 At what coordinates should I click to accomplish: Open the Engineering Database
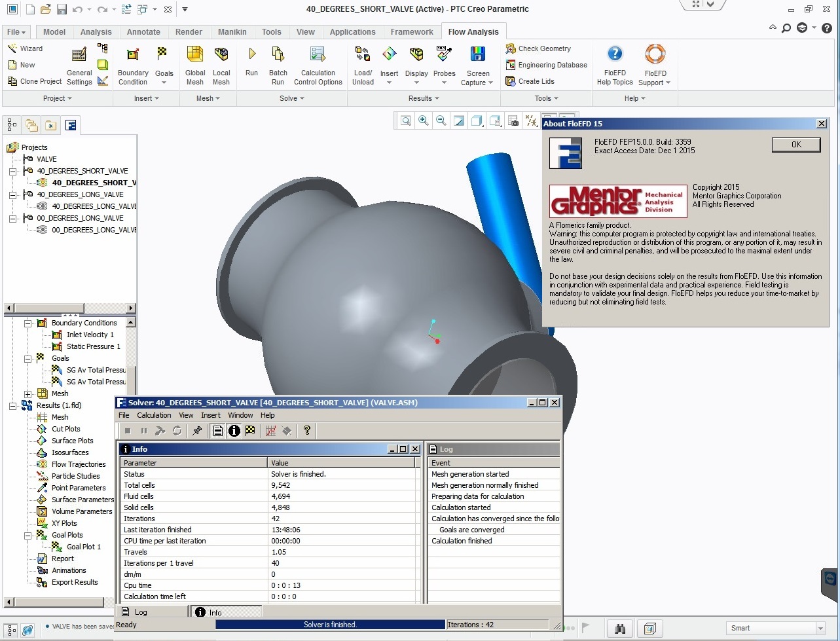(546, 65)
